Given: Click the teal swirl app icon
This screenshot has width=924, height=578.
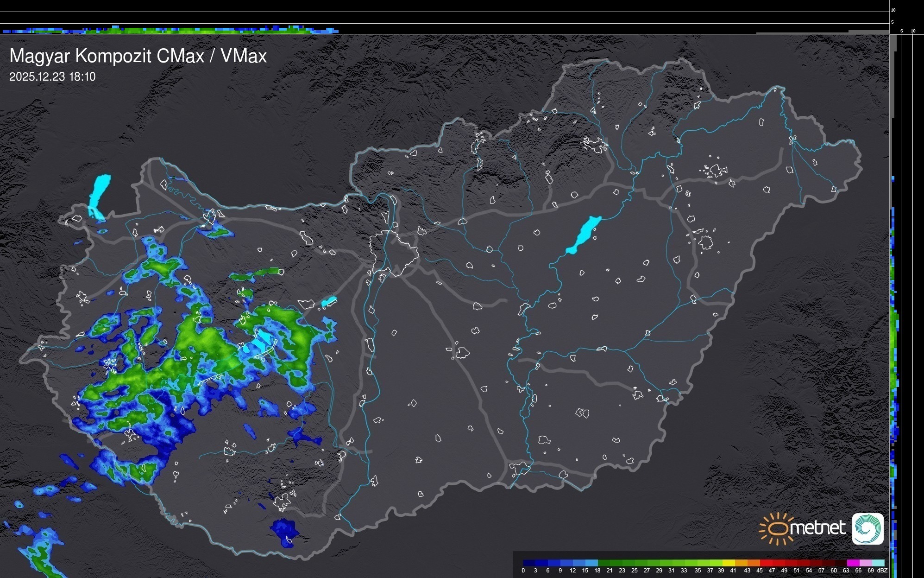Looking at the screenshot, I should [867, 528].
